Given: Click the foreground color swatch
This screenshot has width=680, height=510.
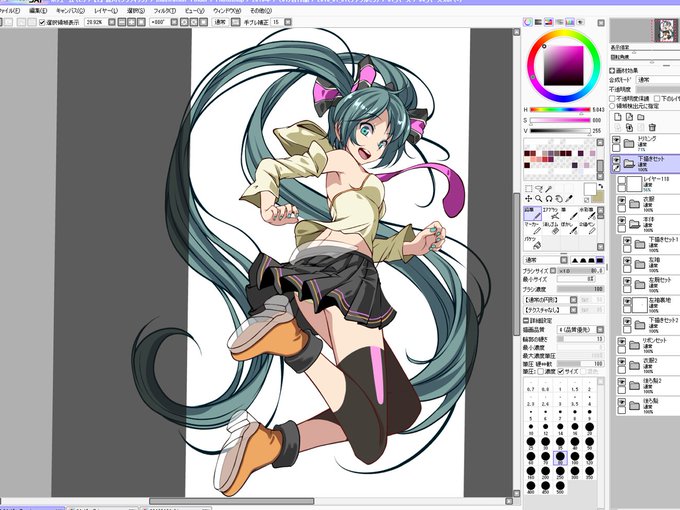Looking at the screenshot, I should tap(590, 189).
